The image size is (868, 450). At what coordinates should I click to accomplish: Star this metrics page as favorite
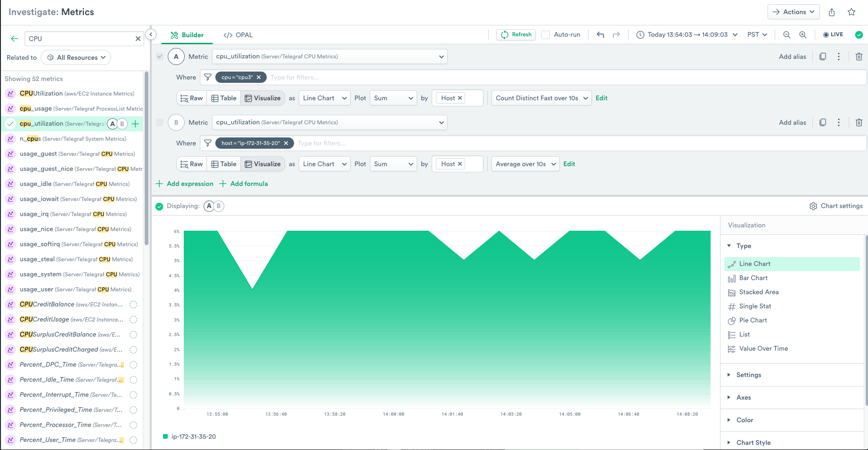point(852,12)
